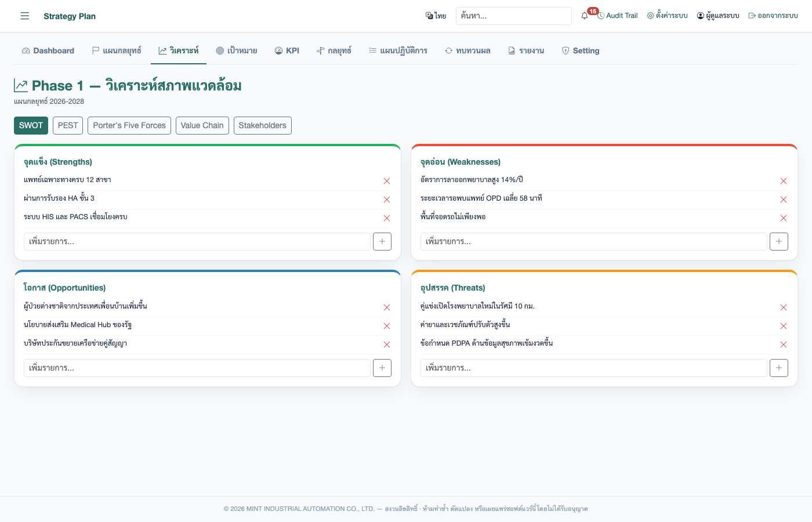Focus the Strengths เพิ่มรายการ input
Screen dimensions: 812x522
pos(197,241)
